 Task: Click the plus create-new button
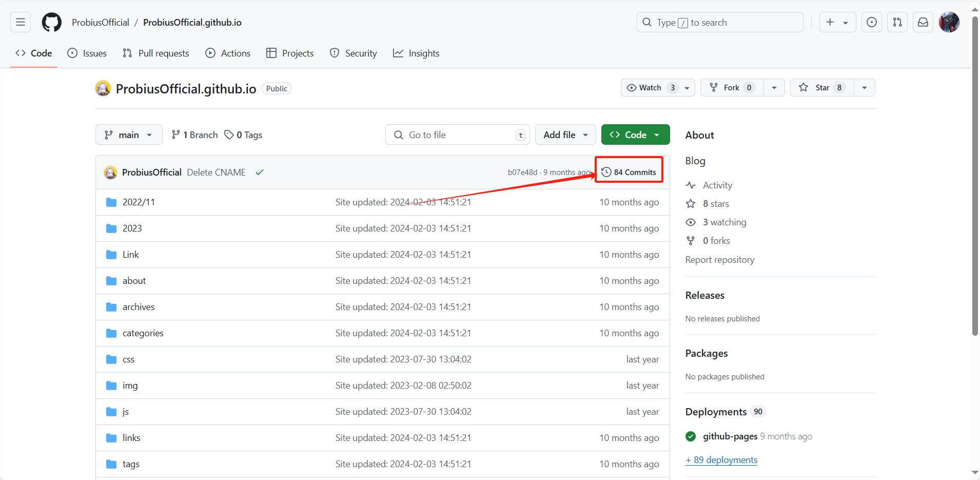(837, 22)
